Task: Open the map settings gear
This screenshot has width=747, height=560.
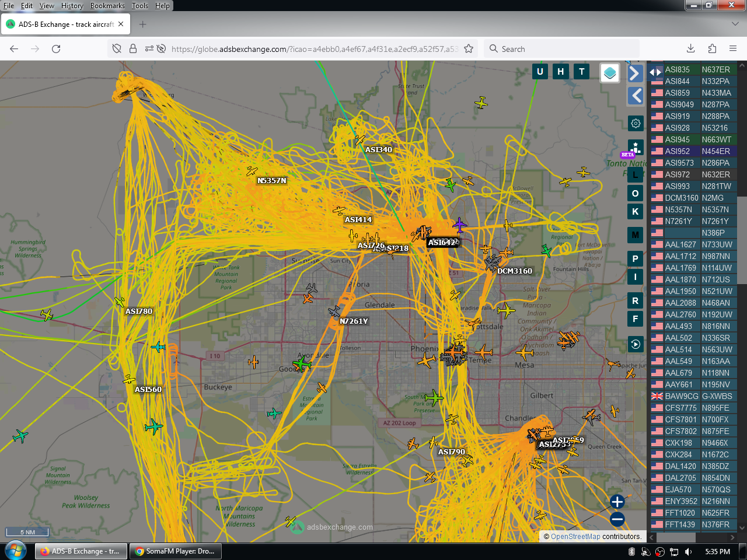Action: coord(636,123)
